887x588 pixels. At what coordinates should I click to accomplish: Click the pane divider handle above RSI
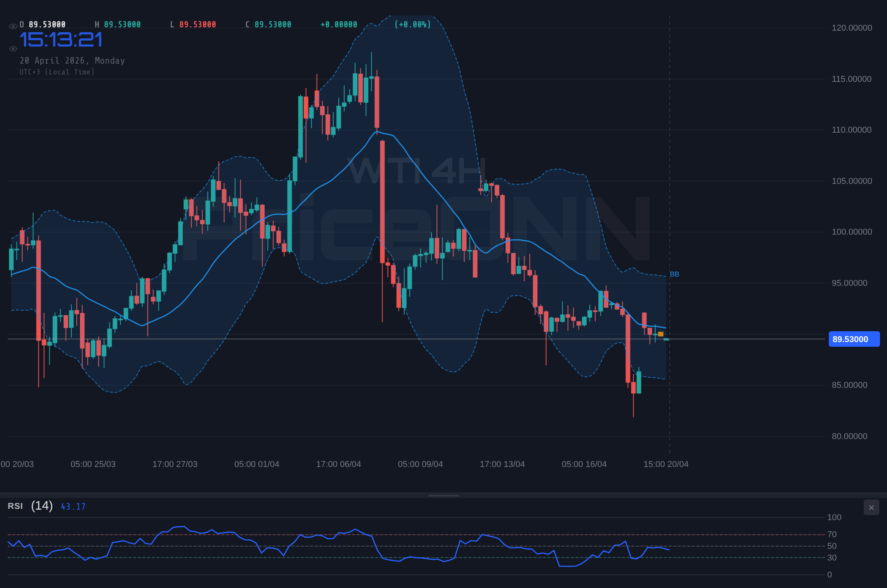(443, 495)
